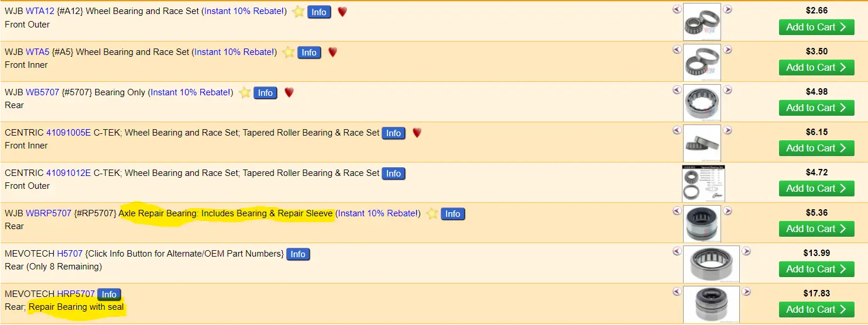Open the WBRP5707 part number link
This screenshot has height=325, width=868.
(x=49, y=213)
